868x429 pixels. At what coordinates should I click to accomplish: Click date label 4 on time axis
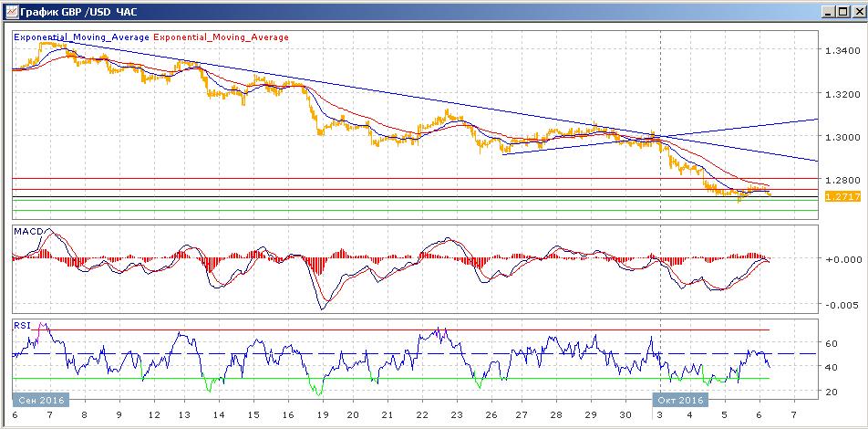689,414
